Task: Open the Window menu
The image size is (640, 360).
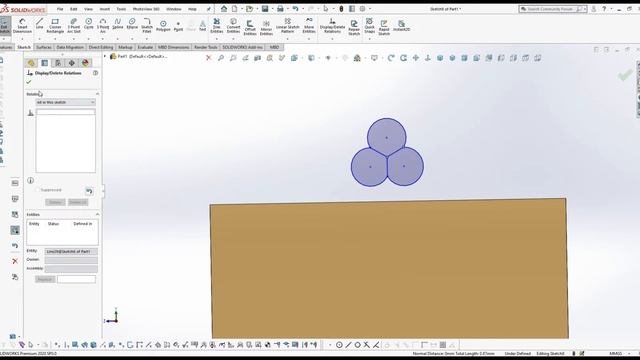Action: coord(173,9)
